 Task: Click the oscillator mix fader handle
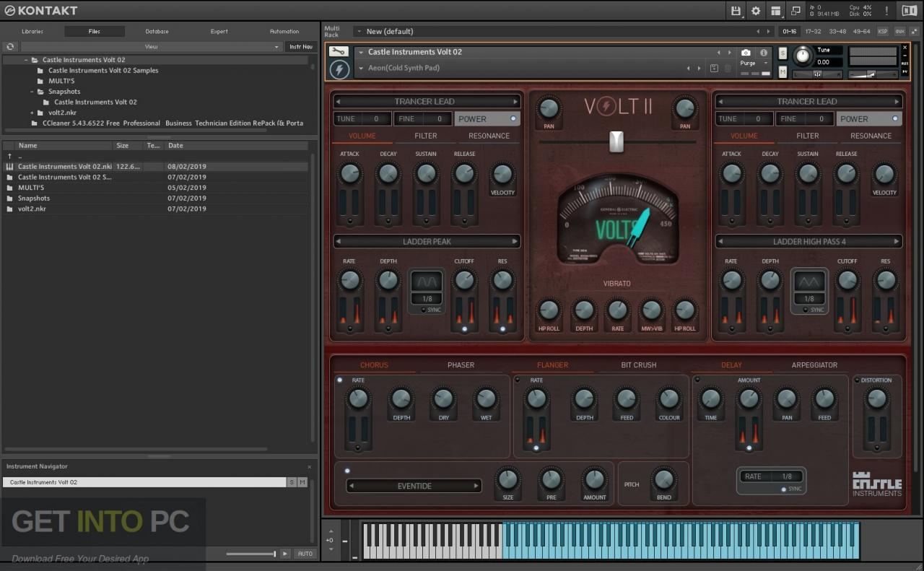click(x=616, y=141)
